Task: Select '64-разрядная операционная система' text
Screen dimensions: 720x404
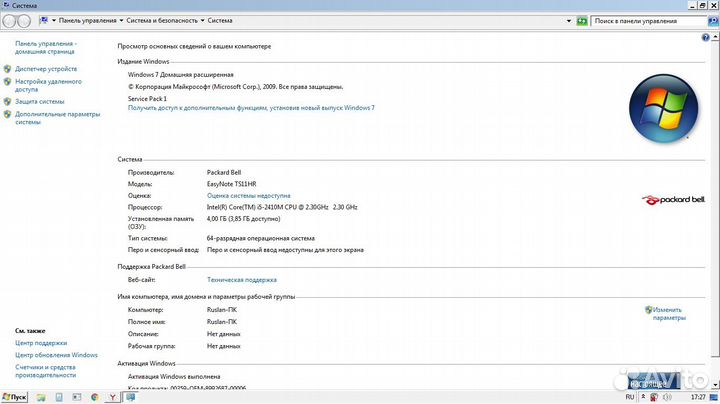Action: tap(260, 239)
